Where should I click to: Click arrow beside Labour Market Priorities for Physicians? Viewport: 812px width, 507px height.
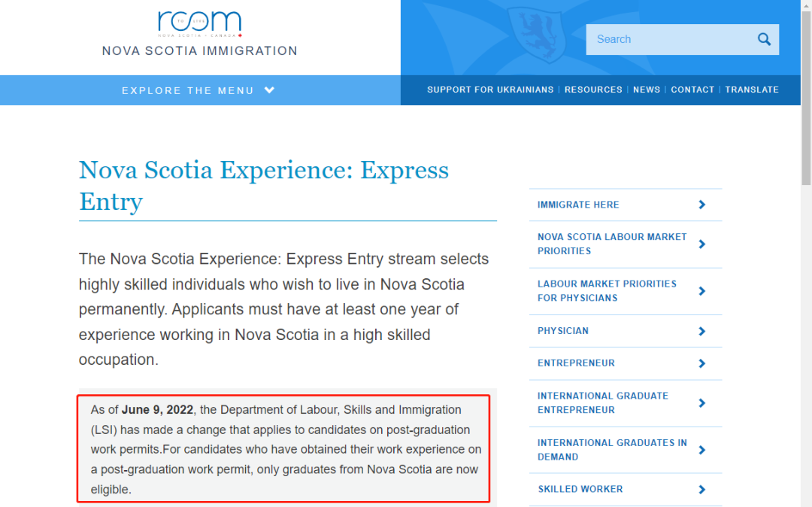coord(701,291)
